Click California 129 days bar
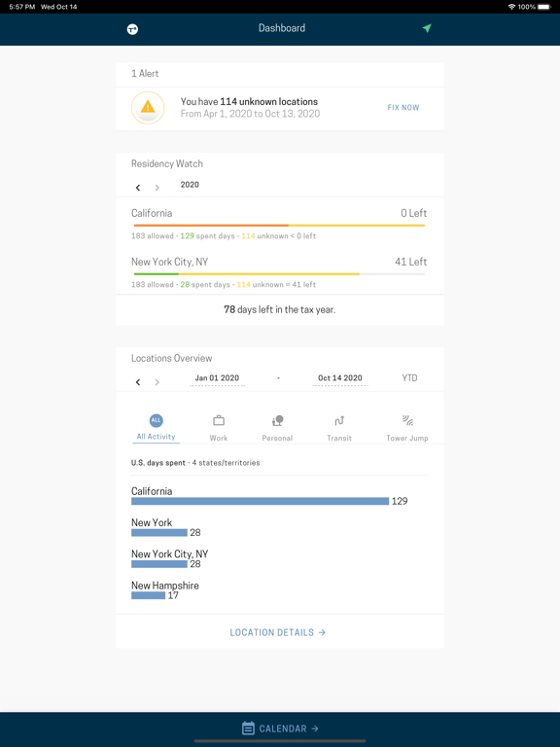The height and width of the screenshot is (747, 560). pyautogui.click(x=260, y=501)
